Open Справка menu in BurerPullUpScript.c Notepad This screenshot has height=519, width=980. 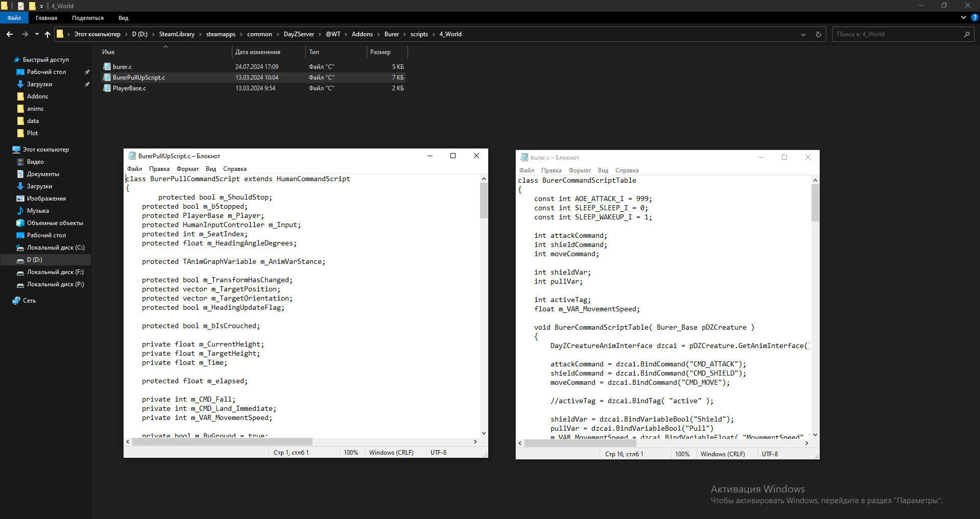(235, 169)
